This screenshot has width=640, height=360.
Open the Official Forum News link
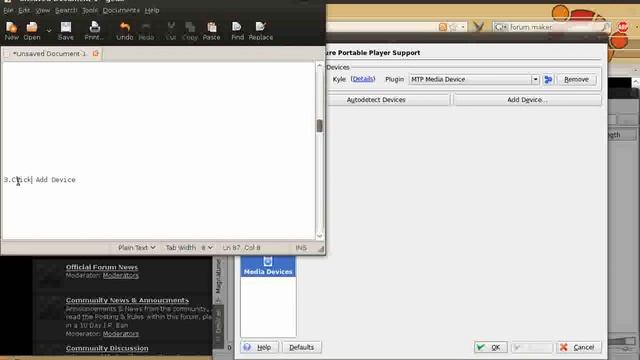click(x=102, y=267)
